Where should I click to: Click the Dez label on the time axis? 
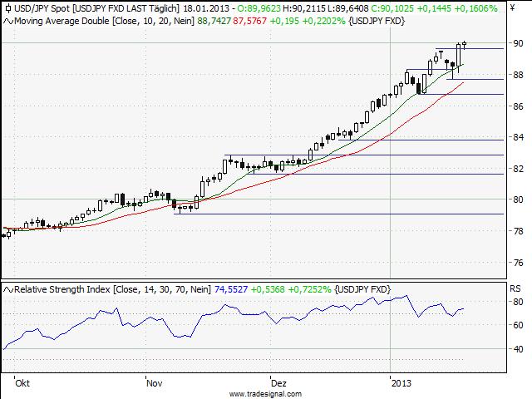[278, 384]
